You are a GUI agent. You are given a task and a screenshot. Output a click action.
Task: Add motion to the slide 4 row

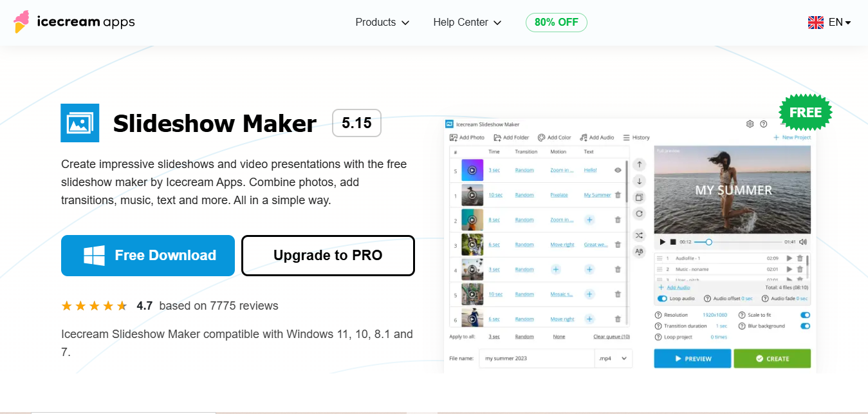coord(556,269)
